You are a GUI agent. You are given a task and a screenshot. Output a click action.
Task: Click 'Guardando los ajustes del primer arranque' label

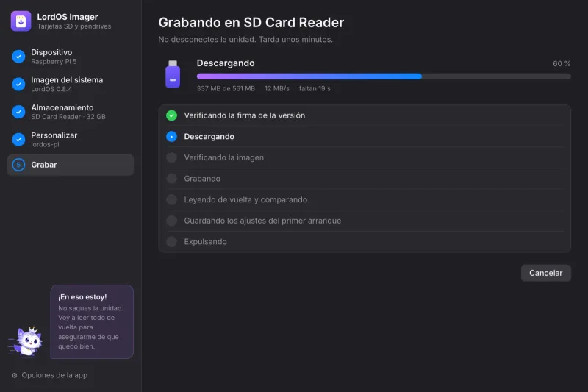coord(262,221)
